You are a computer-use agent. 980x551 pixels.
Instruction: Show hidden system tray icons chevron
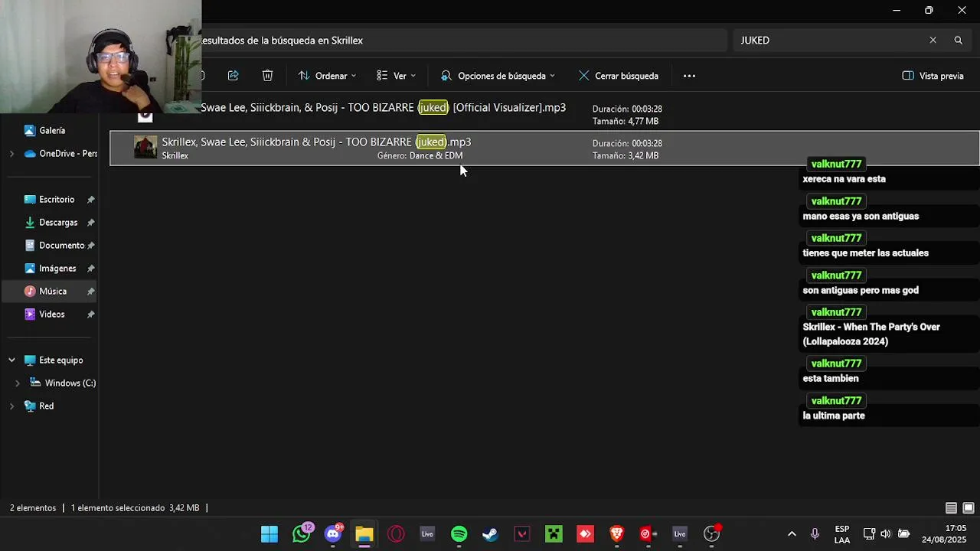click(x=792, y=534)
